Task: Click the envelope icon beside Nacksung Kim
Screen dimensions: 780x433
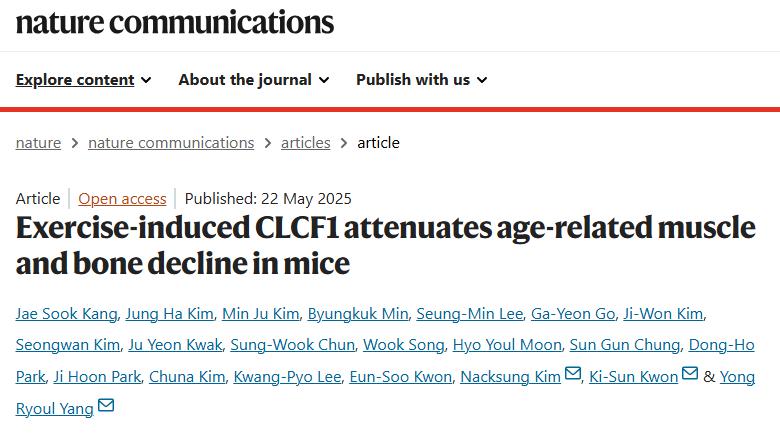Action: 573,374
